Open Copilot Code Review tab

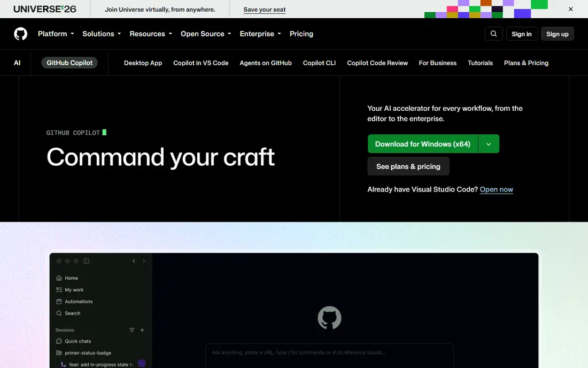pyautogui.click(x=377, y=63)
